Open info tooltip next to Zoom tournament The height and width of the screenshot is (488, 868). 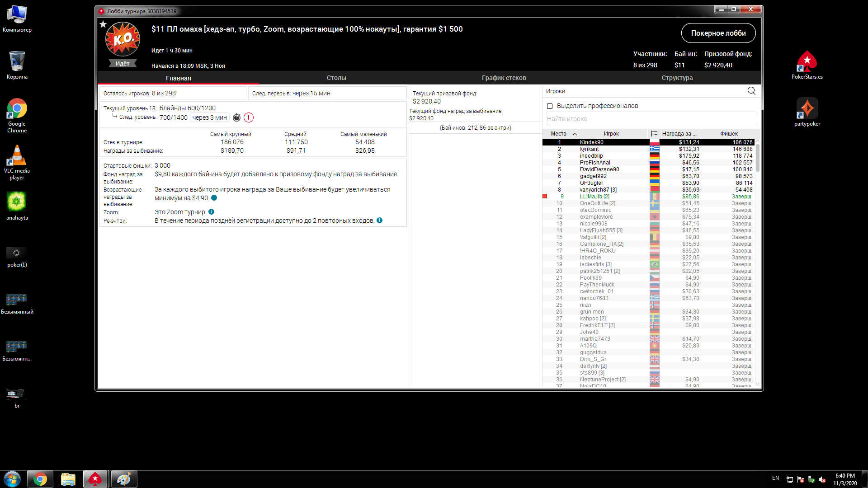pyautogui.click(x=212, y=212)
